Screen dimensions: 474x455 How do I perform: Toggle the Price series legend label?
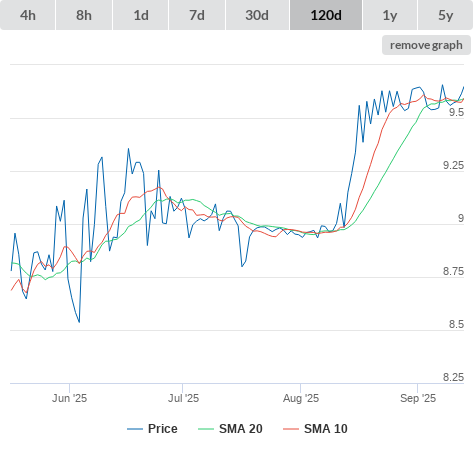pyautogui.click(x=163, y=429)
